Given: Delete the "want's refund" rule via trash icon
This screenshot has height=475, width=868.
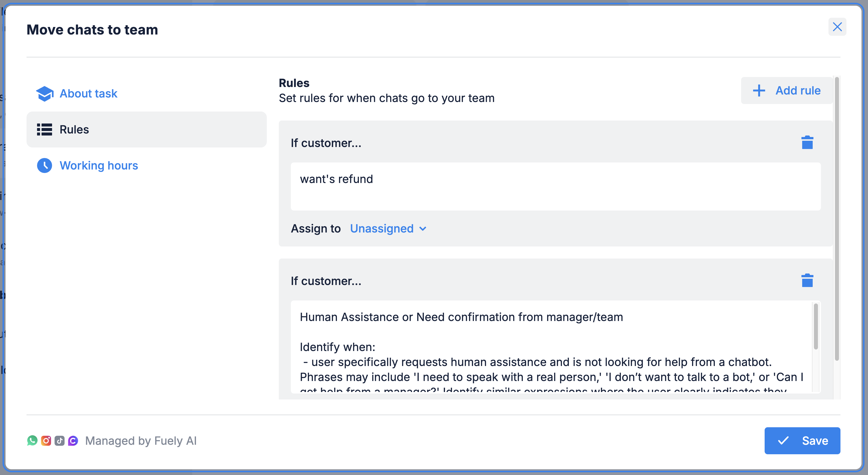Looking at the screenshot, I should tap(807, 142).
